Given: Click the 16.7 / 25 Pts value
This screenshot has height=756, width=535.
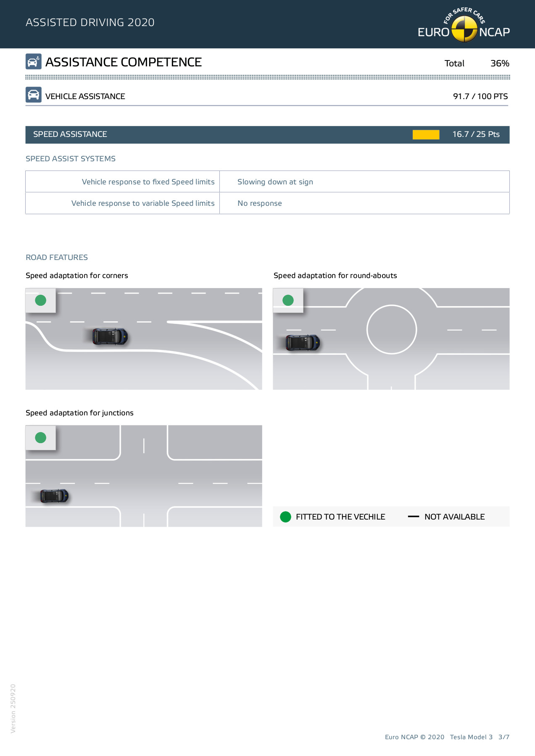Looking at the screenshot, I should tap(476, 134).
